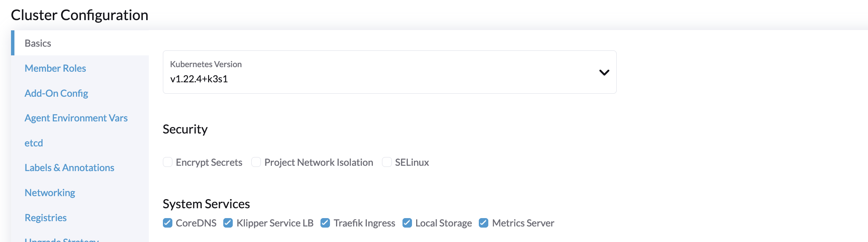Go to Add-On Config settings
Screen dimensions: 868x242
pyautogui.click(x=56, y=93)
